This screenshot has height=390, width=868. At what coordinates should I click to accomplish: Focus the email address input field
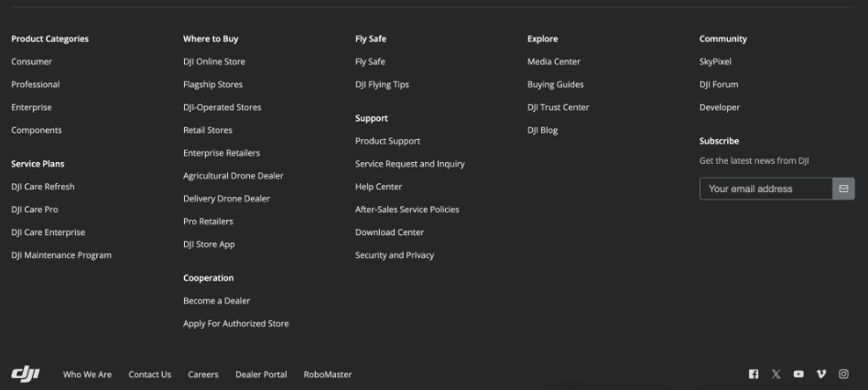coord(765,189)
